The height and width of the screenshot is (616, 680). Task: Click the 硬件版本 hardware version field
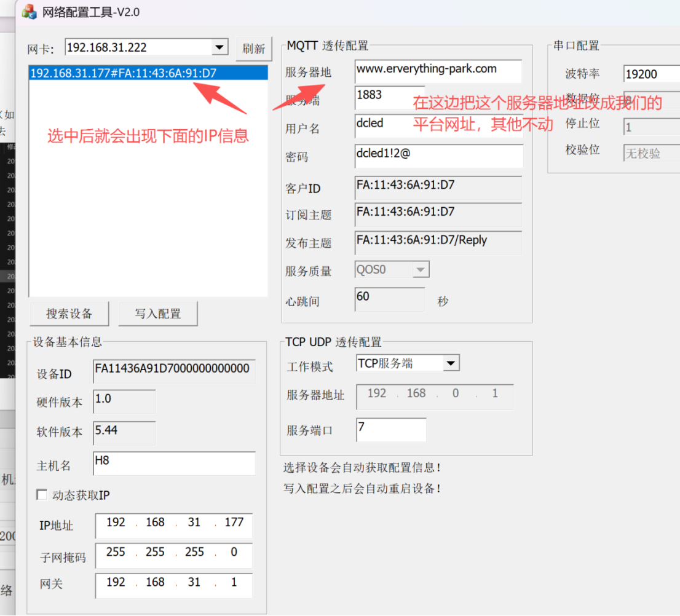tap(124, 401)
